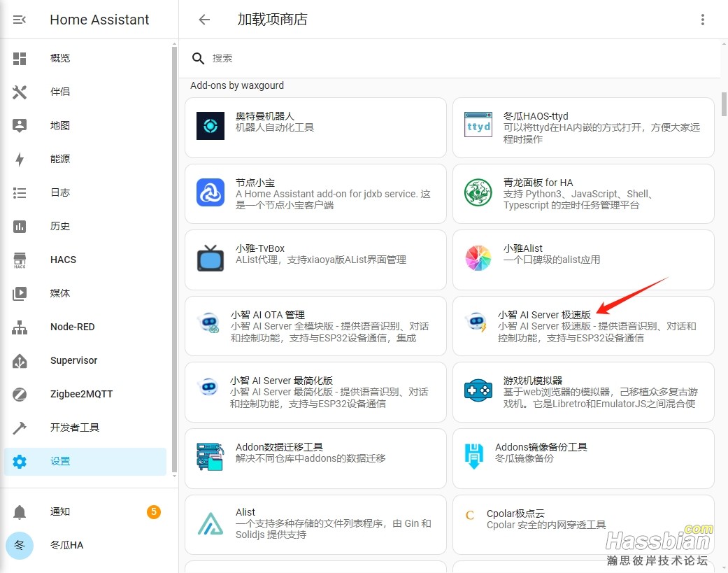Image resolution: width=728 pixels, height=573 pixels.
Task: Click the 地图 map icon
Action: pyautogui.click(x=20, y=125)
